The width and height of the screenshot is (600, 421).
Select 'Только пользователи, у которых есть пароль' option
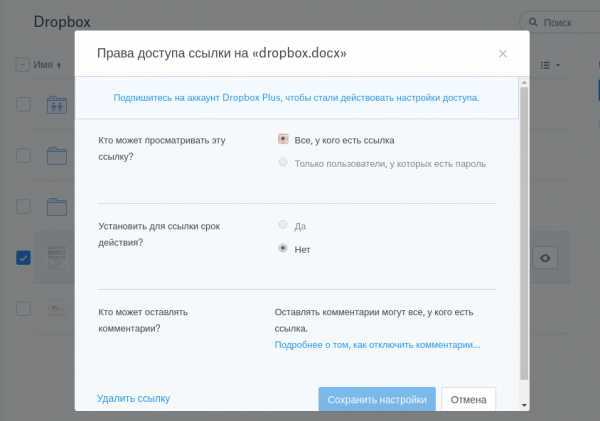tap(283, 162)
